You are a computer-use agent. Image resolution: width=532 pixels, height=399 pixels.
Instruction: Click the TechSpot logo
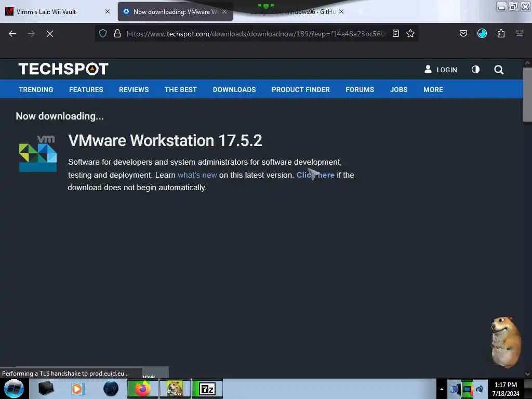(63, 69)
